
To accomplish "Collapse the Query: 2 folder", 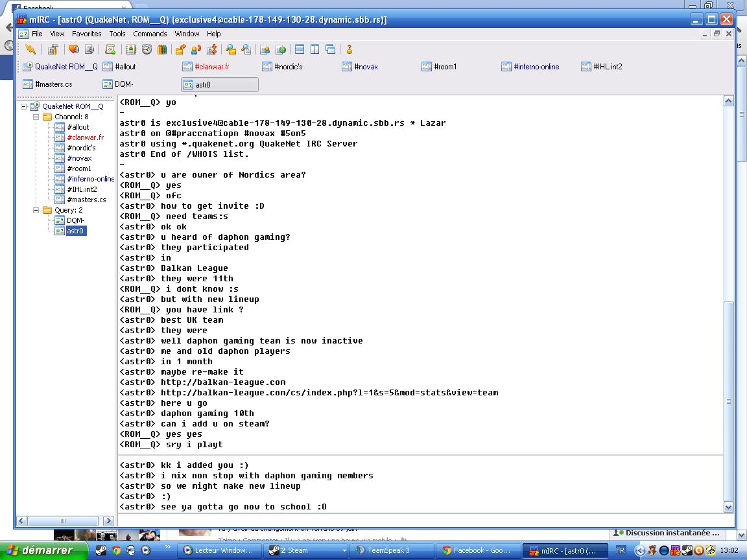I will pos(37,211).
